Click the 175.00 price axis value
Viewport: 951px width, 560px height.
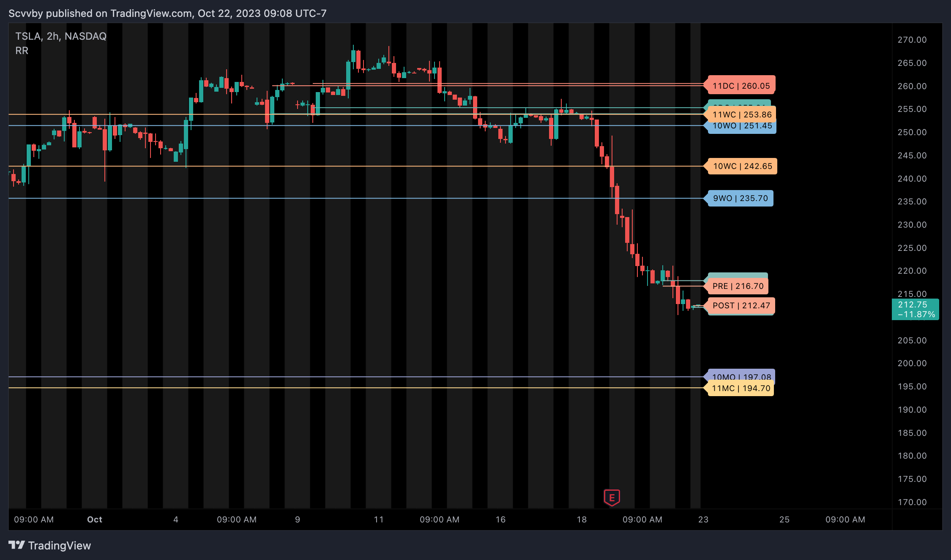912,479
